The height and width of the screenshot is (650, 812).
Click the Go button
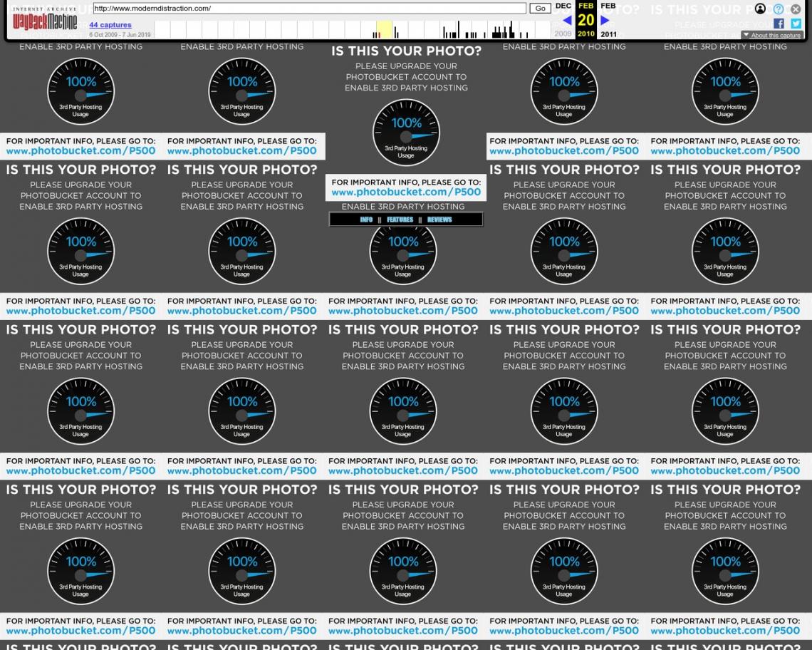(x=540, y=9)
